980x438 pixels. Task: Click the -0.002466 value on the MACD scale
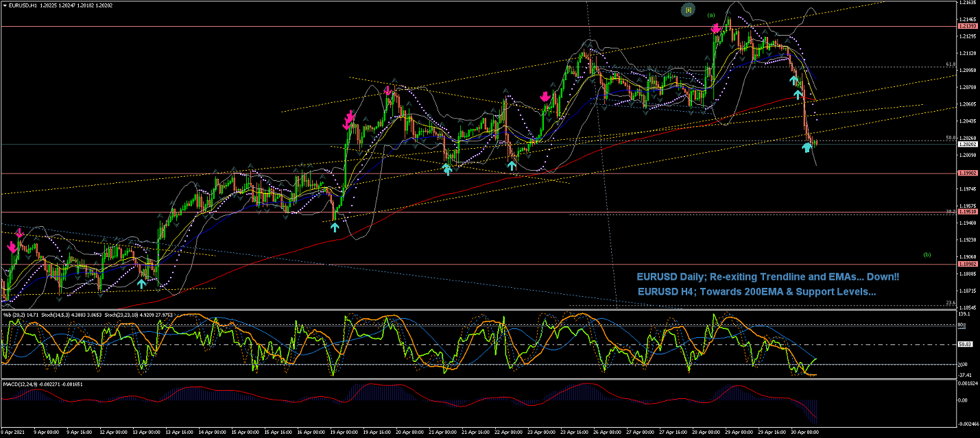click(x=968, y=424)
